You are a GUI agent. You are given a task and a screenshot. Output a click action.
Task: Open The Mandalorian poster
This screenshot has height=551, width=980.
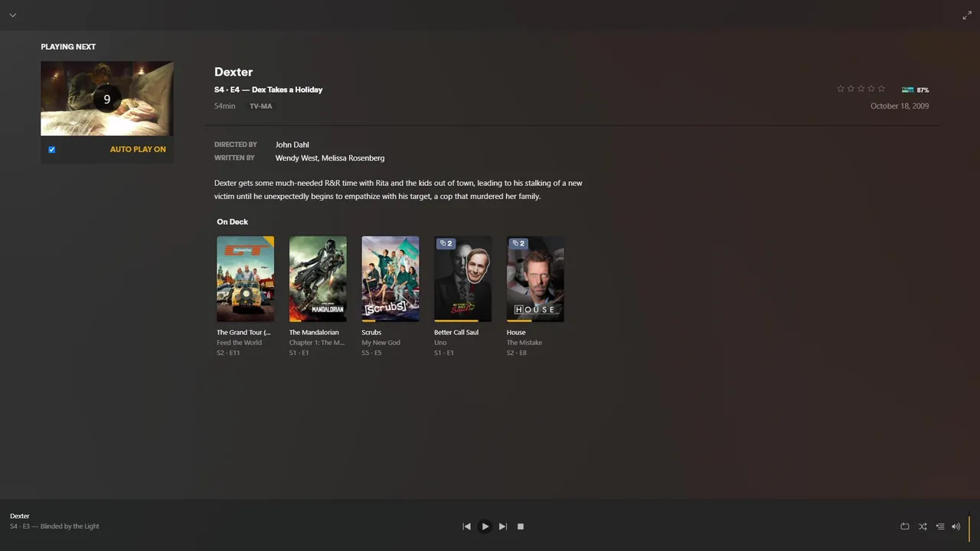[x=318, y=279]
